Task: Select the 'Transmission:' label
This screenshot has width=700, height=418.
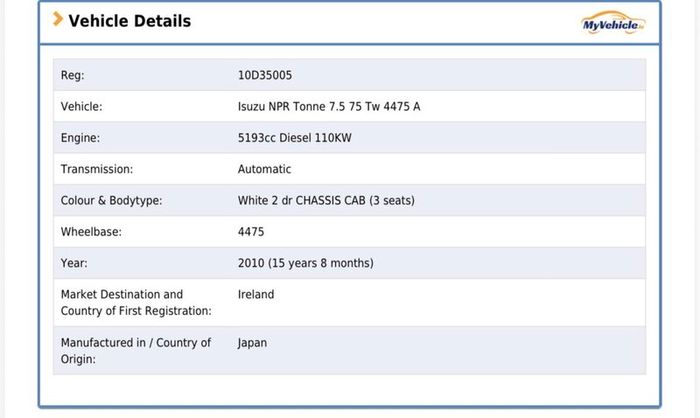Action: (97, 169)
